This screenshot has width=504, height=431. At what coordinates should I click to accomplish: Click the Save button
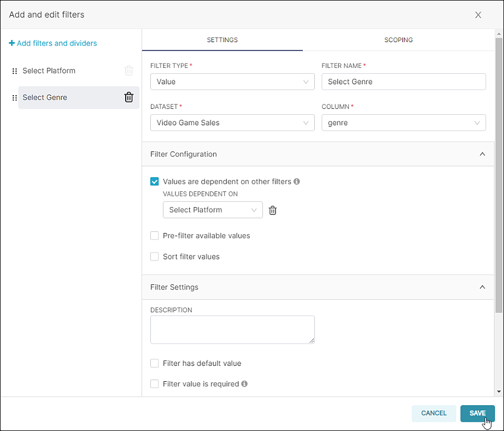click(x=477, y=413)
